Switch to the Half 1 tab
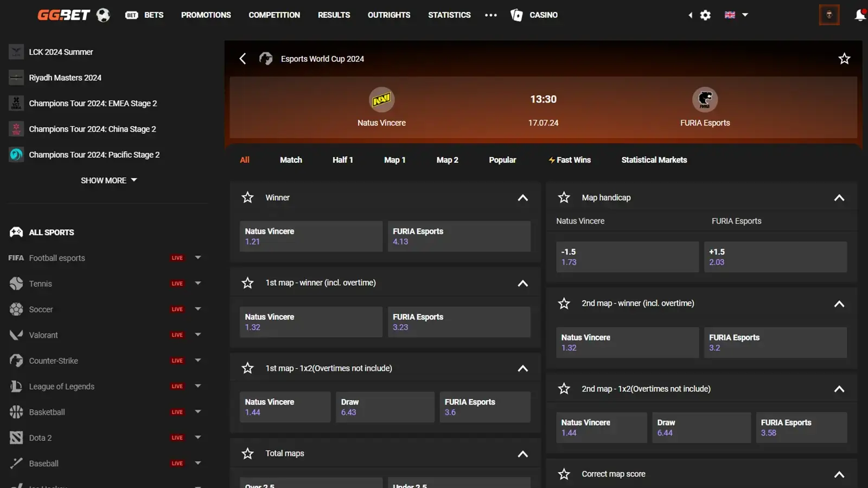The width and height of the screenshot is (868, 488). click(x=343, y=160)
